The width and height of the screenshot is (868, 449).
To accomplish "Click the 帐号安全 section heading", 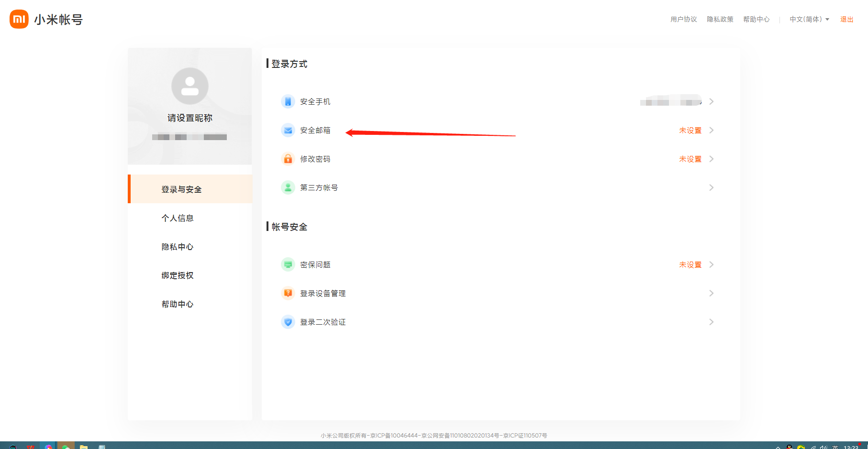I will pos(289,227).
